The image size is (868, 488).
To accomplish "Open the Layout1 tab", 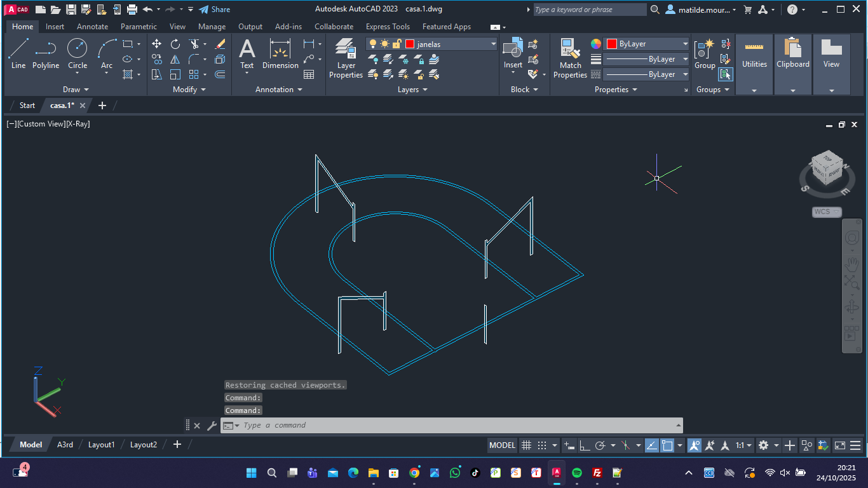I will (101, 445).
